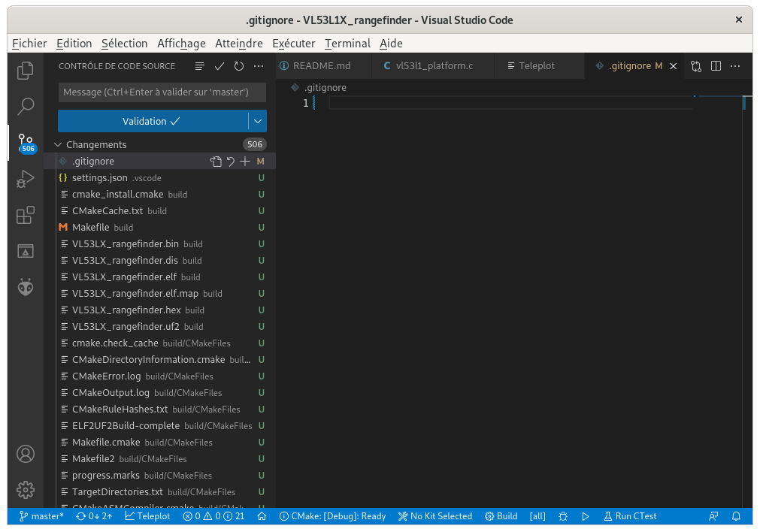Collapse the Changements section
The height and width of the screenshot is (532, 760).
pyautogui.click(x=58, y=144)
